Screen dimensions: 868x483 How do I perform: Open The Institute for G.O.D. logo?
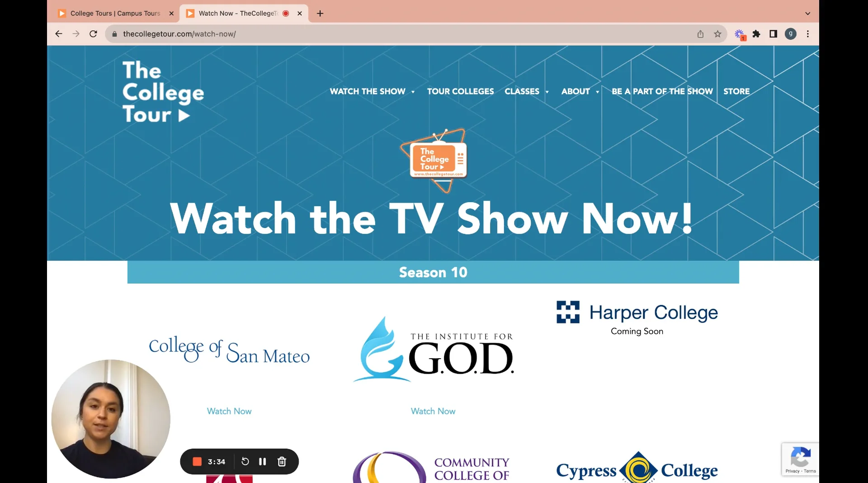click(x=433, y=349)
